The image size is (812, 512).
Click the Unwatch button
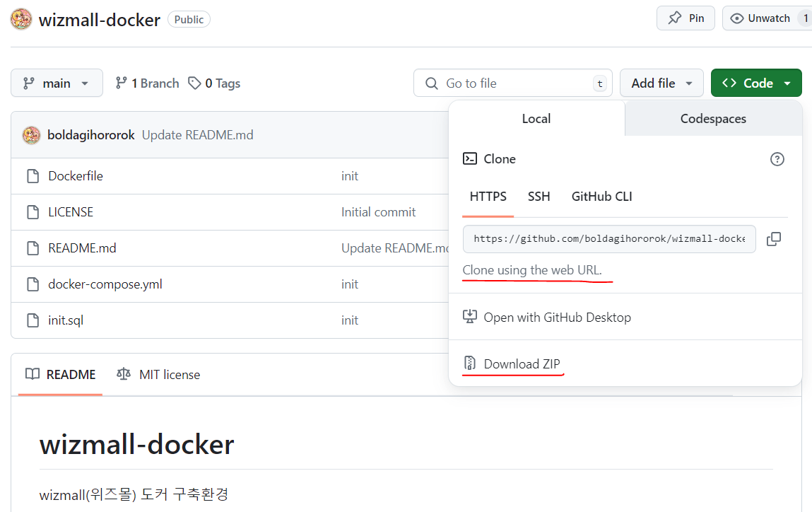(x=767, y=18)
